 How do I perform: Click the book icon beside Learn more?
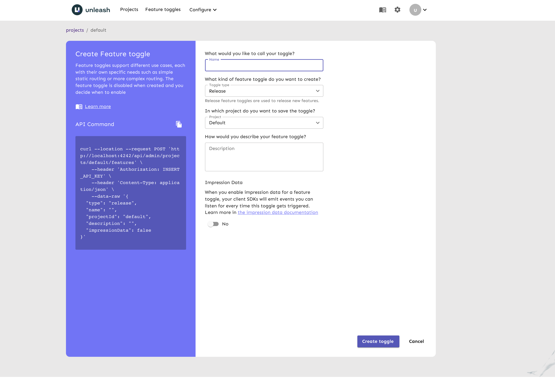tap(79, 107)
